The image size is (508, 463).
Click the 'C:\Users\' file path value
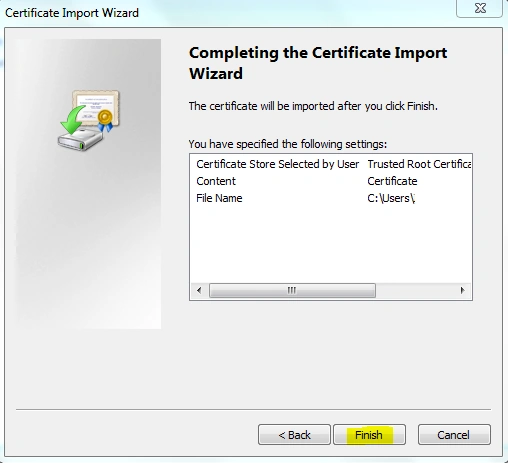(x=391, y=198)
